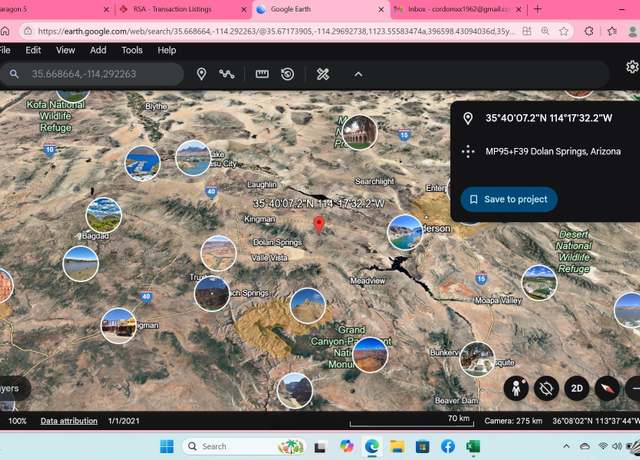Open the browser extensions puzzle icon
Image resolution: width=640 pixels, height=460 pixels.
[x=589, y=31]
